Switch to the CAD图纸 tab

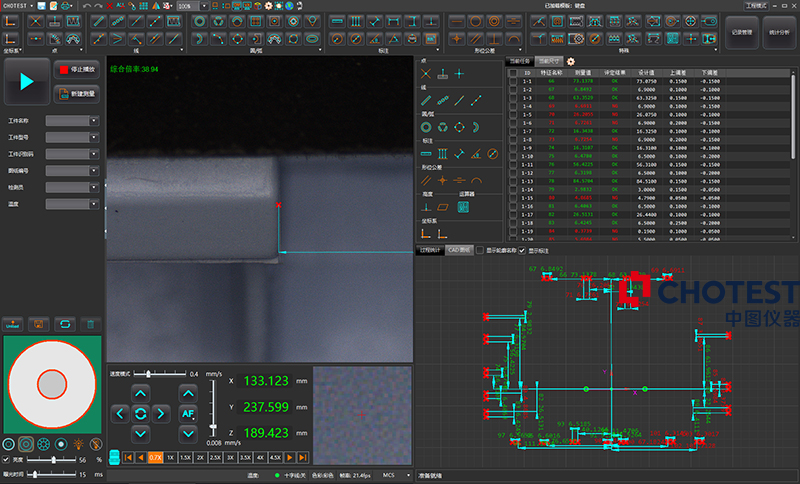point(458,250)
